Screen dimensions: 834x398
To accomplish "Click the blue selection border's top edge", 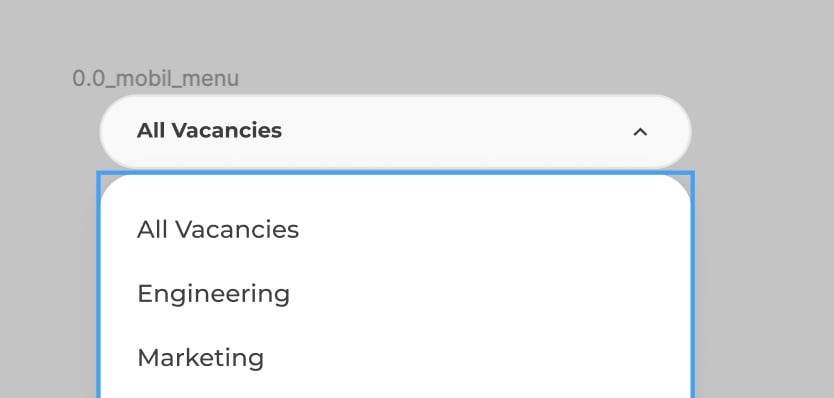I will click(395, 173).
